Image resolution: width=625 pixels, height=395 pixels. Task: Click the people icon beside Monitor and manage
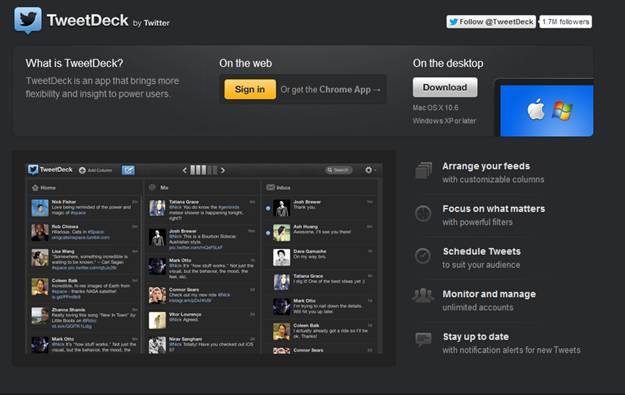(423, 296)
